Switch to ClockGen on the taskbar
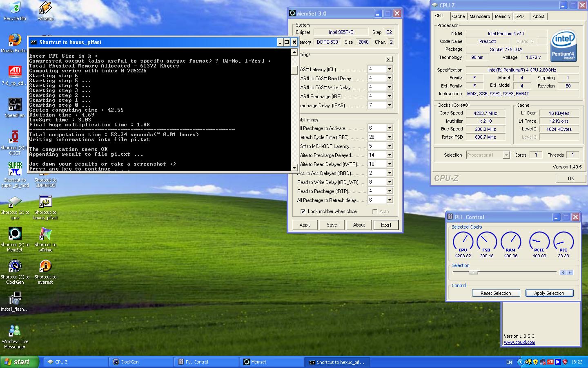588x368 pixels. (141, 362)
